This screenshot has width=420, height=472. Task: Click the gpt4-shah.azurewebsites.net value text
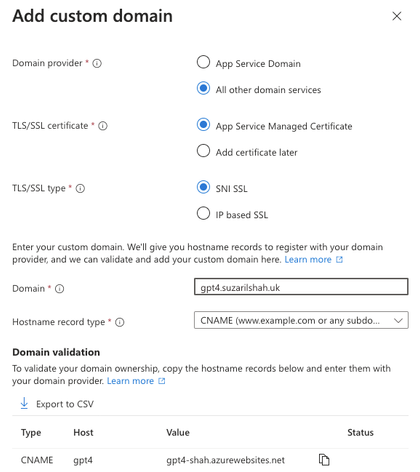coord(226,460)
